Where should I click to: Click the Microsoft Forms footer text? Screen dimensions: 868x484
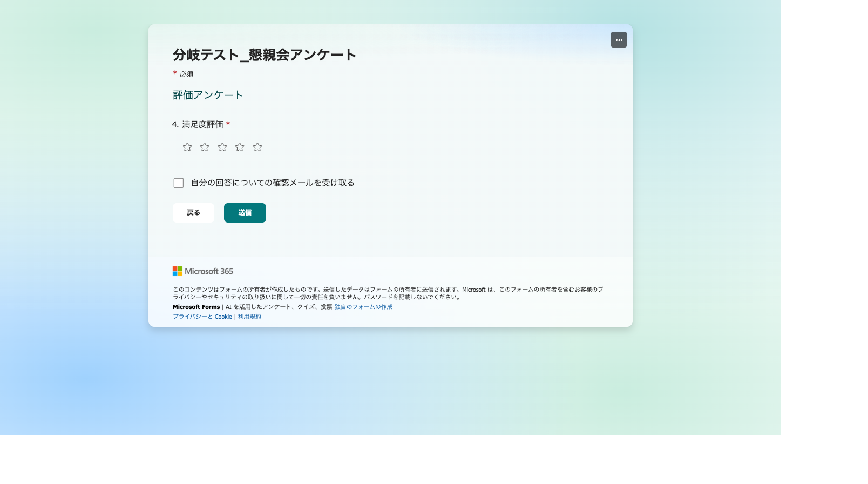pyautogui.click(x=196, y=307)
